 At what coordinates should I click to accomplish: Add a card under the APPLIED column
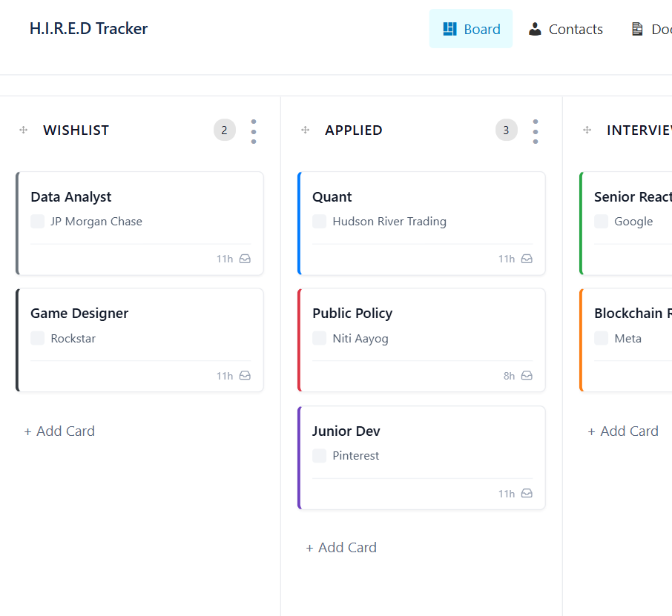(x=341, y=548)
